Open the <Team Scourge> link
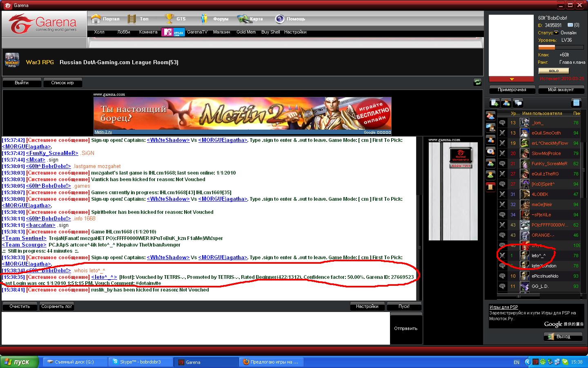 (24, 245)
